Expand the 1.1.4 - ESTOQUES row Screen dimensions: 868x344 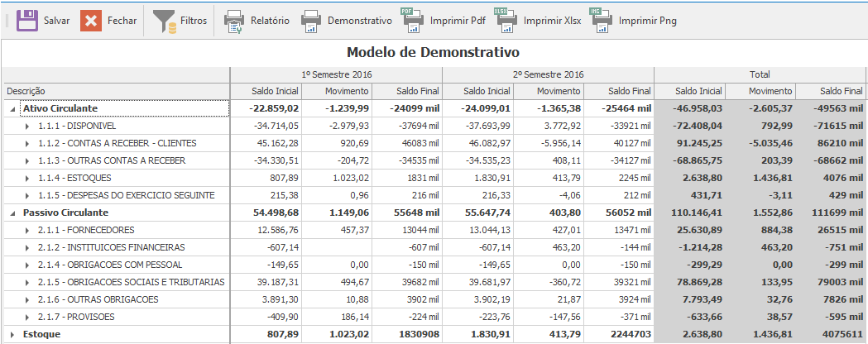[27, 179]
